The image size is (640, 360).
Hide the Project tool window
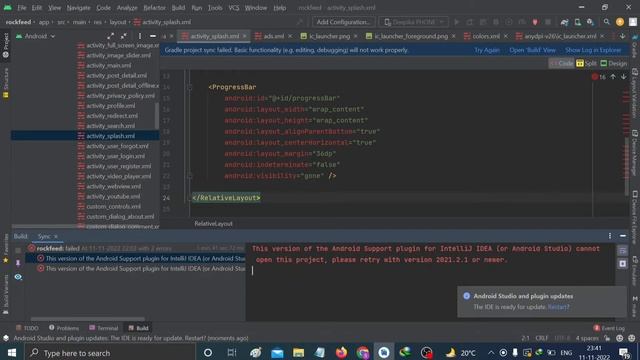153,36
